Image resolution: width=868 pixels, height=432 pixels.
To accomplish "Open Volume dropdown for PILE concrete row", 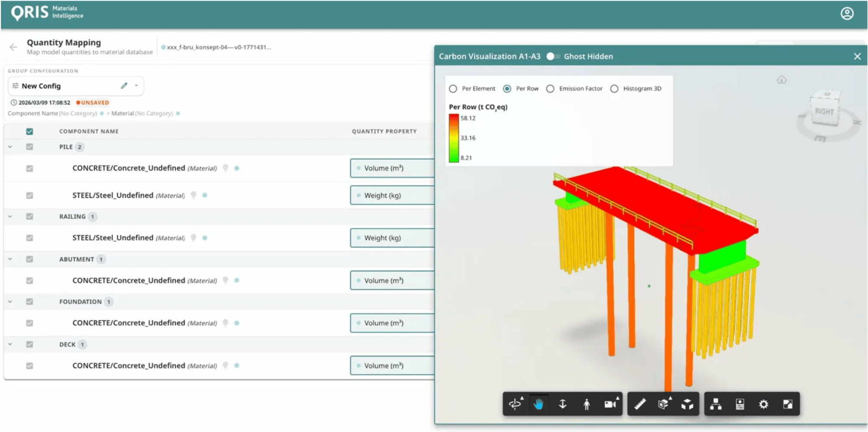I will (x=392, y=168).
